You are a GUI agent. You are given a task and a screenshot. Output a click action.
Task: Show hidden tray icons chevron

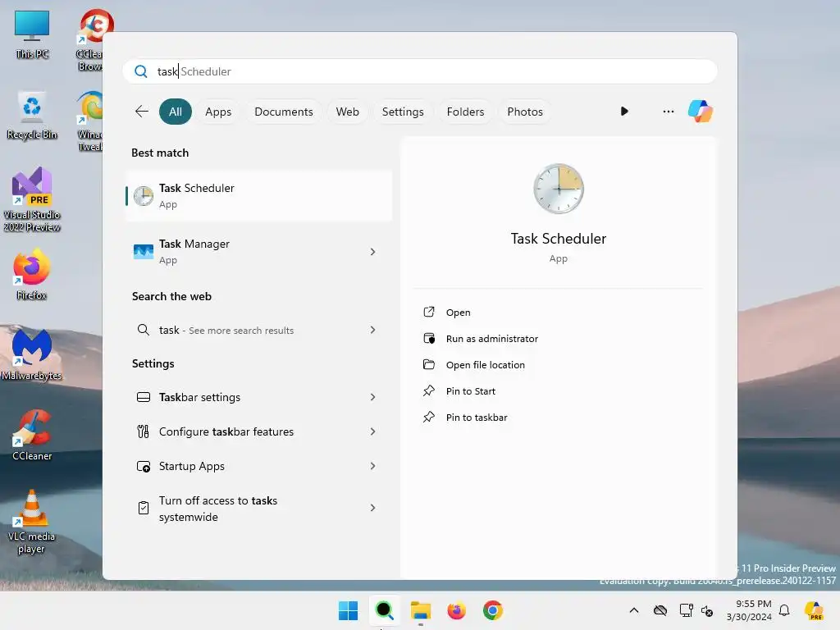point(634,610)
